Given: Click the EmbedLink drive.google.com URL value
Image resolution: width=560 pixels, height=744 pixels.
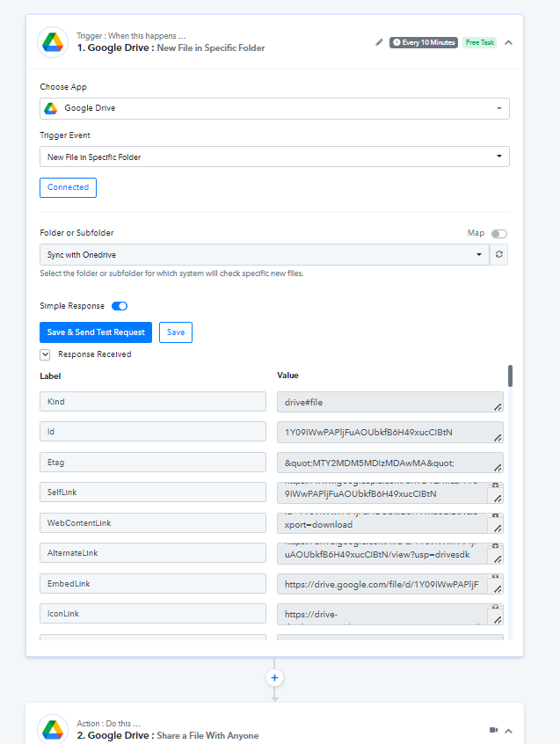Looking at the screenshot, I should 390,584.
